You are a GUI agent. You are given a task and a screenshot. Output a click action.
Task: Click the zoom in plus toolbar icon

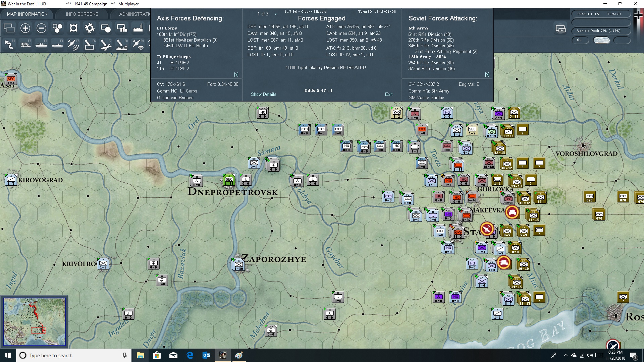pyautogui.click(x=25, y=28)
